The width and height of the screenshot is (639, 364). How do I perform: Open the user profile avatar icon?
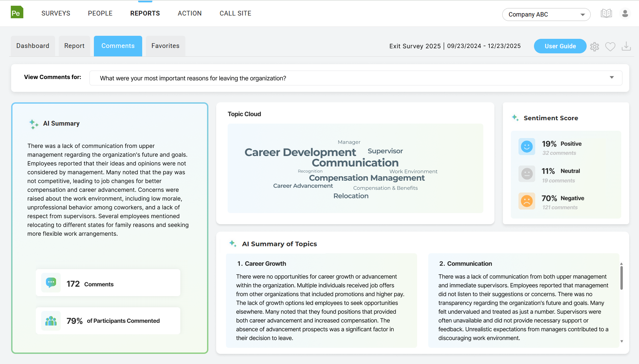coord(625,14)
